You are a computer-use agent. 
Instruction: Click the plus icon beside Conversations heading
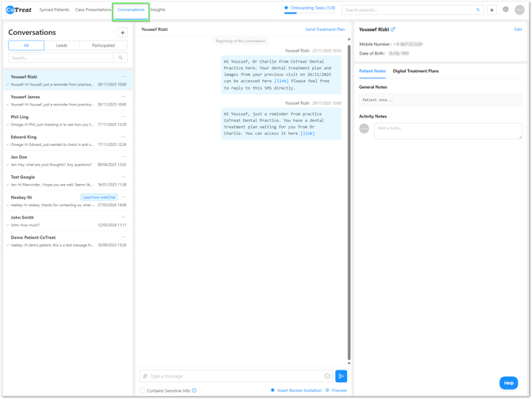(122, 33)
